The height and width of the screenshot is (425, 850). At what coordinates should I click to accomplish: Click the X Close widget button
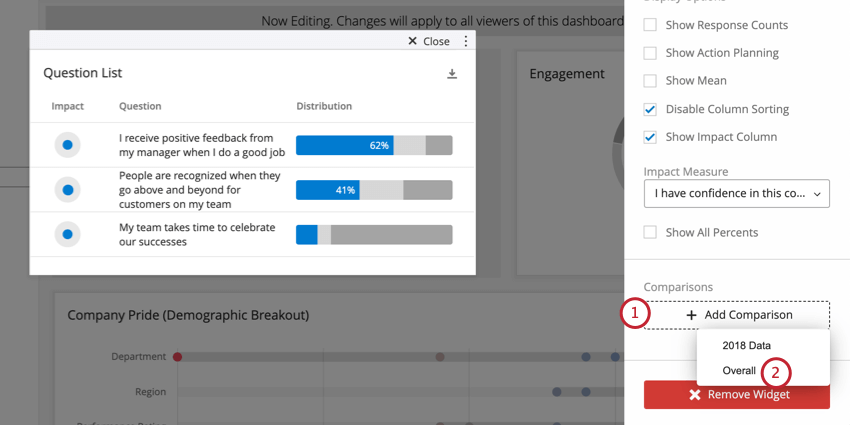point(429,41)
